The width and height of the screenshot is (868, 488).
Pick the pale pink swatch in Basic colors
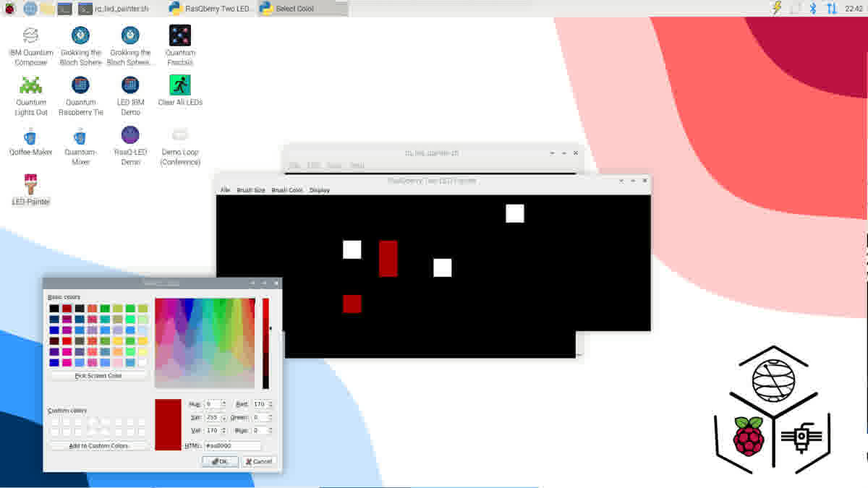[117, 362]
